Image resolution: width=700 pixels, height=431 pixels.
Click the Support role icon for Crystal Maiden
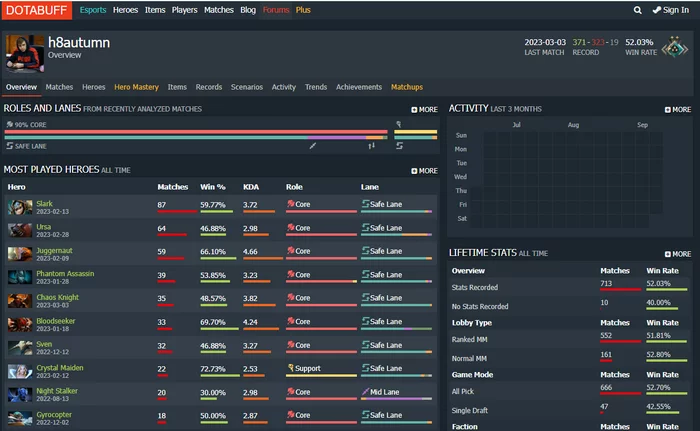click(x=291, y=368)
